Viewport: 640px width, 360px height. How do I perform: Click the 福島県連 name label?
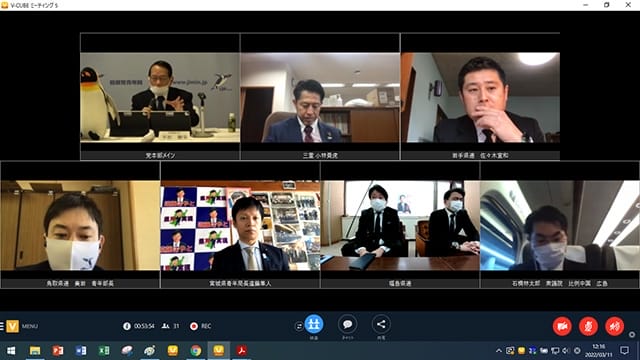(400, 283)
